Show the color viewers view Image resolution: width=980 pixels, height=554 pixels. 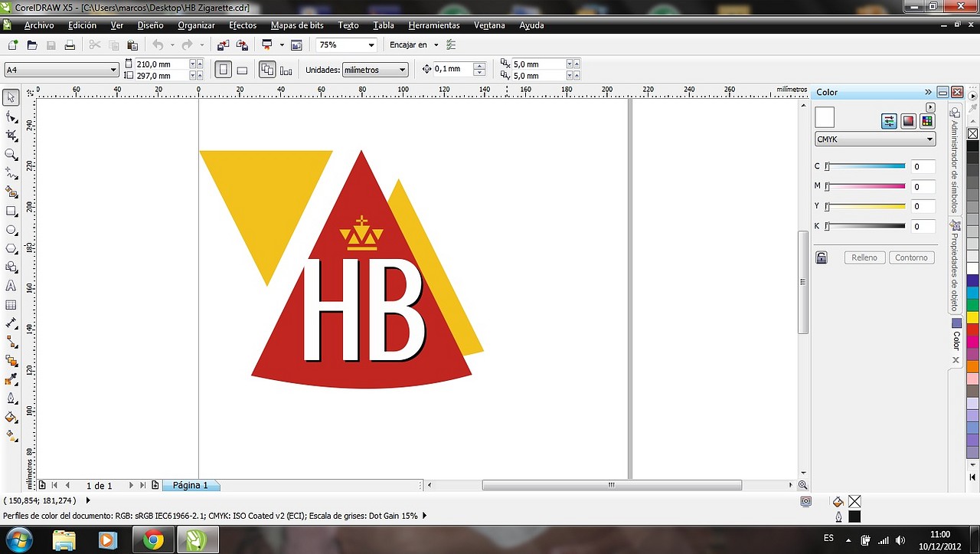[x=908, y=120]
